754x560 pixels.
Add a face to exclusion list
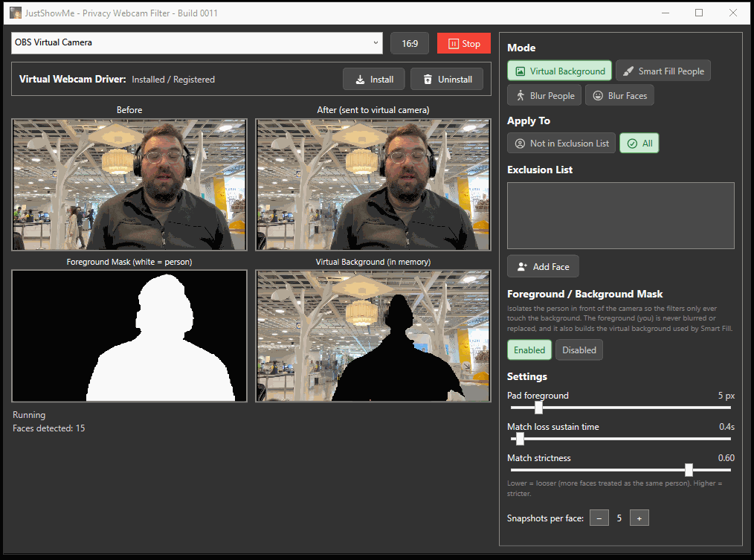coord(543,266)
